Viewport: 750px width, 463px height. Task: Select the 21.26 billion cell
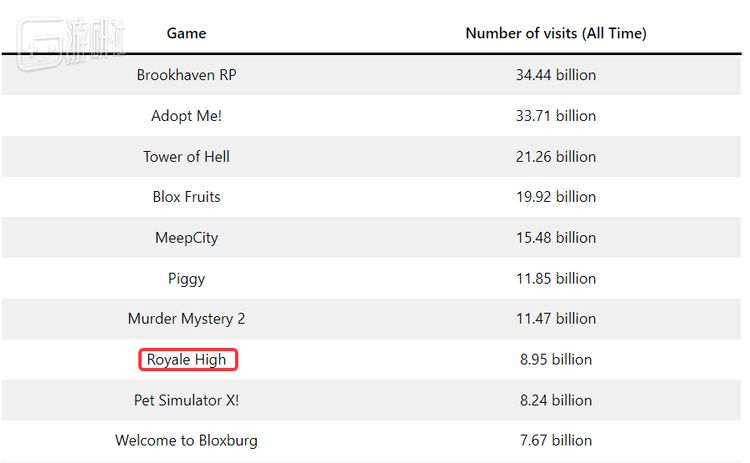point(556,156)
